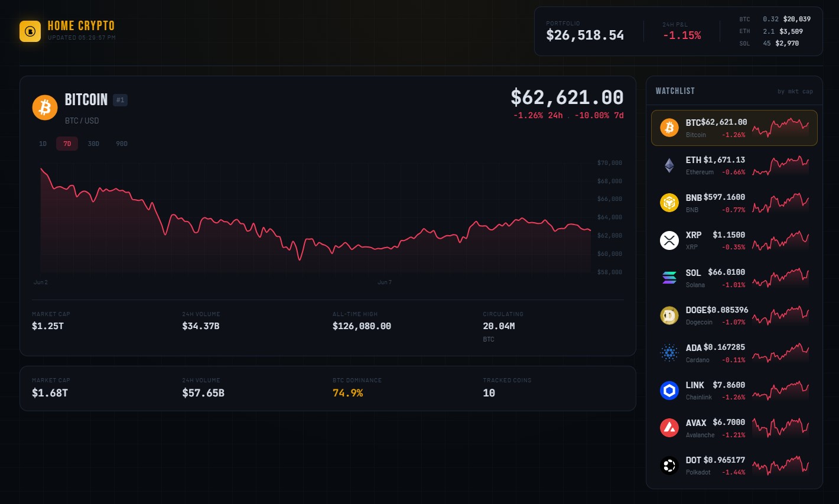Click Bitcoin market cap $1.25T
Viewport: 839px width, 504px height.
point(48,326)
